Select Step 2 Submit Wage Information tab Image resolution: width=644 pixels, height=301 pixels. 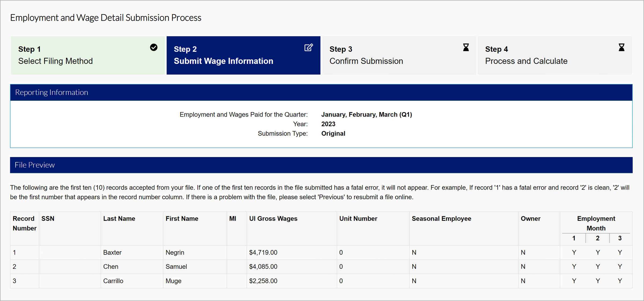243,55
